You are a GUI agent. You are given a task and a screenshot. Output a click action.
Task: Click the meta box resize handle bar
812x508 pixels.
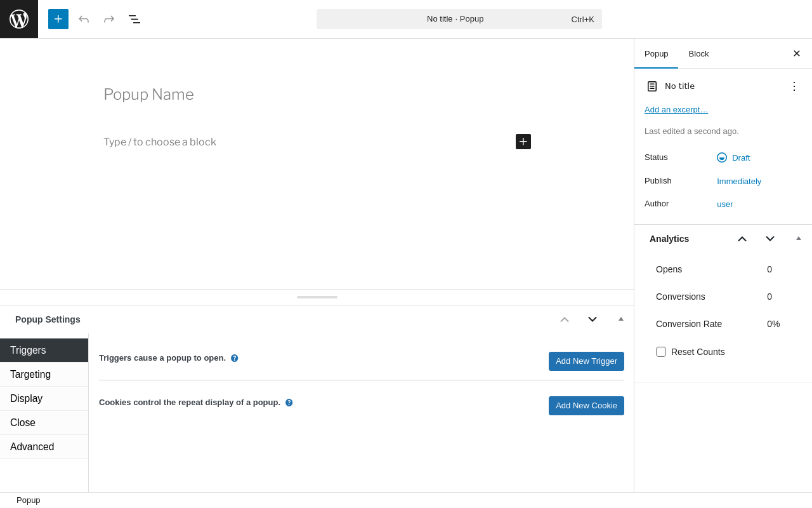pyautogui.click(x=317, y=297)
